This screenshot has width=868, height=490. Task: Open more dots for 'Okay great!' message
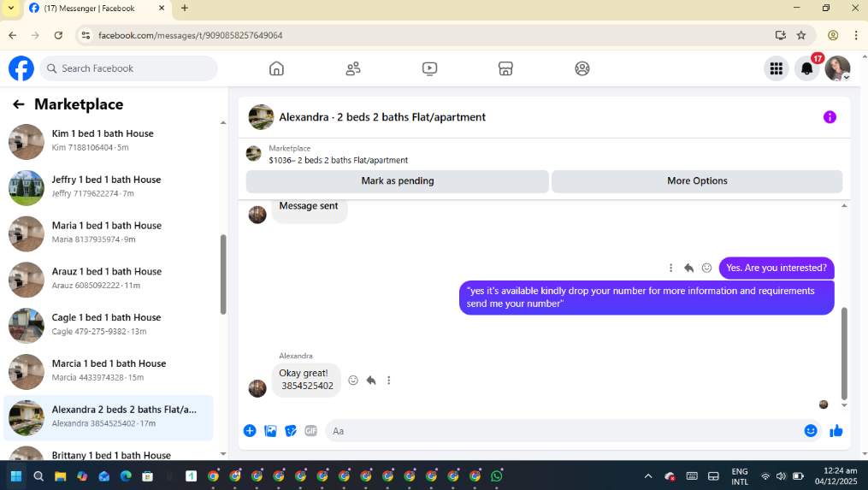(388, 381)
